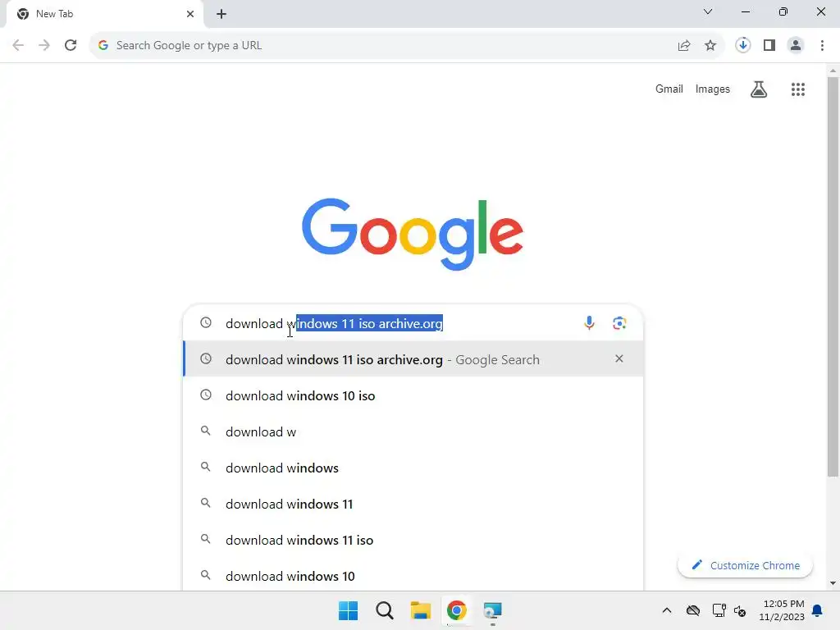The width and height of the screenshot is (840, 630).
Task: Open the Windows Start menu
Action: (x=348, y=610)
